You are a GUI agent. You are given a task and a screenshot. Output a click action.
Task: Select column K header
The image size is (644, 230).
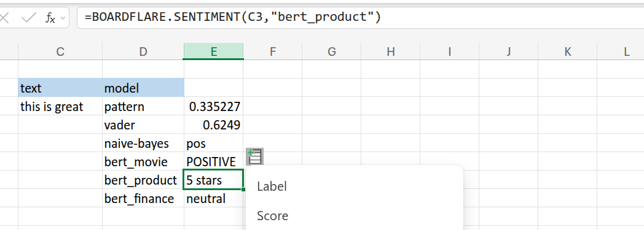click(568, 52)
